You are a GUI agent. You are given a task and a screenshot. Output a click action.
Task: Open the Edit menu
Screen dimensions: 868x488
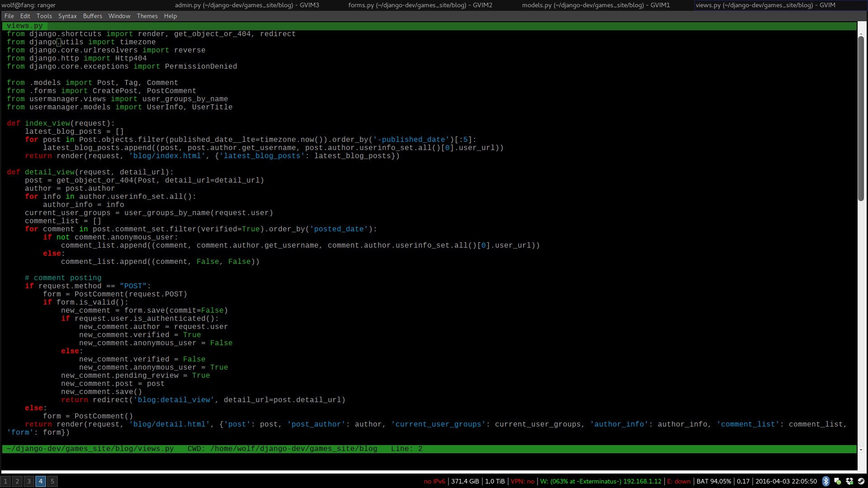25,16
